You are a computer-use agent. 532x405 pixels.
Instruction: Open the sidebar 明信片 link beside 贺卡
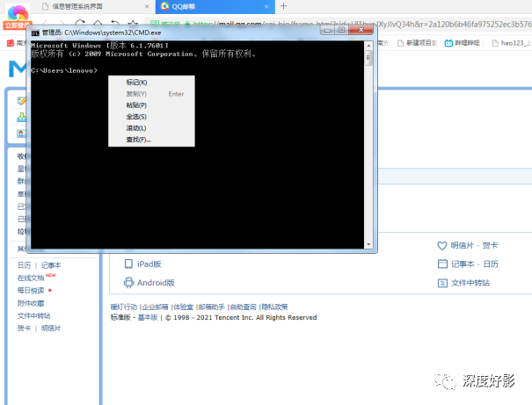(x=51, y=328)
